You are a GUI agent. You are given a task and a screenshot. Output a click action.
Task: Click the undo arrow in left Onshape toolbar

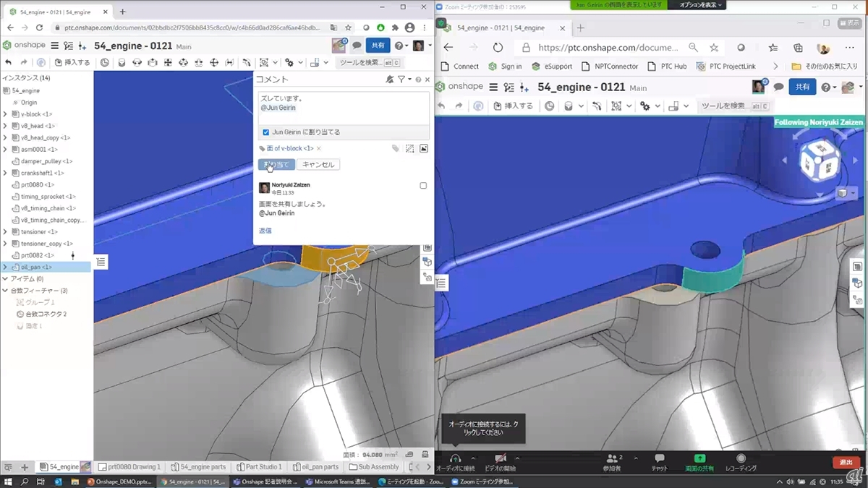click(x=9, y=63)
